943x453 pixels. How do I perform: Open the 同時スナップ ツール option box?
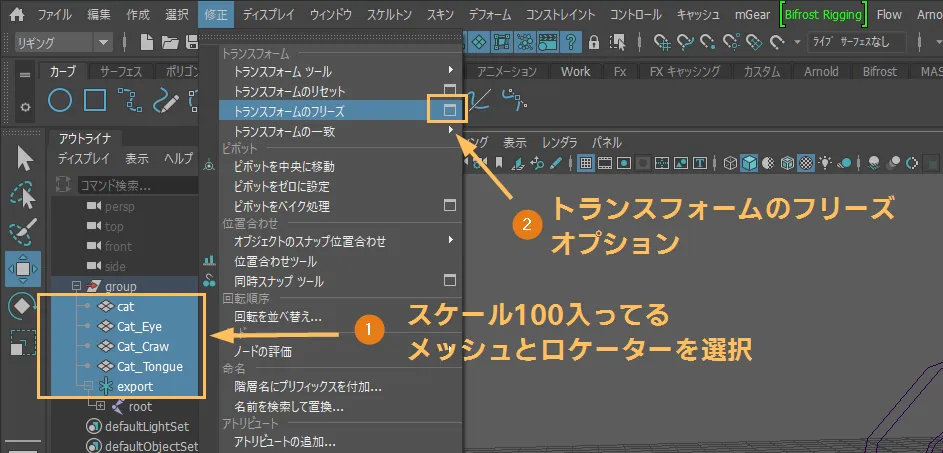point(449,280)
